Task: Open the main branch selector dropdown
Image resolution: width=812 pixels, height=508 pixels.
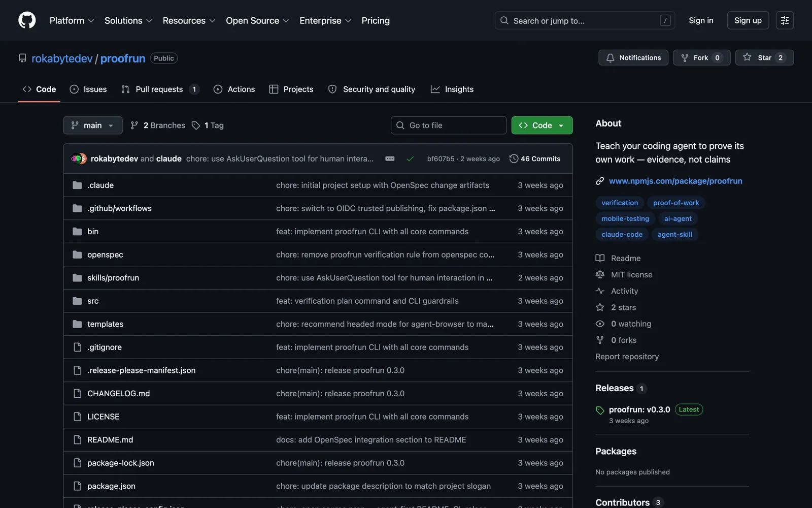Action: click(93, 125)
